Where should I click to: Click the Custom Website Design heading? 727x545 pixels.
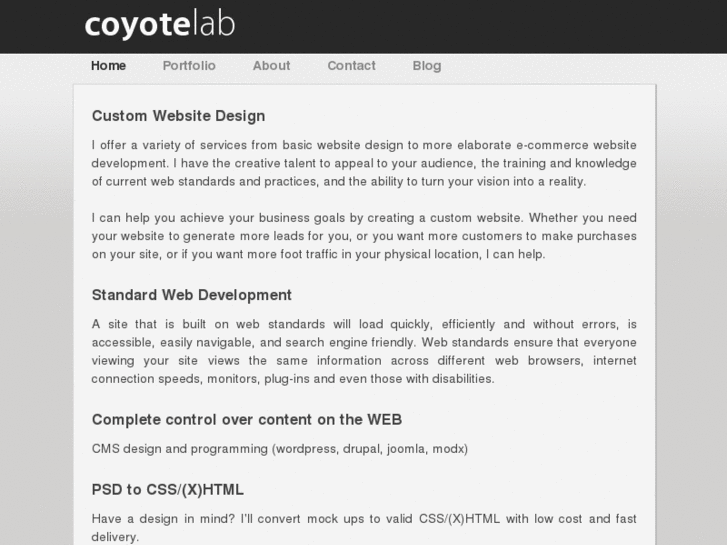click(x=178, y=116)
